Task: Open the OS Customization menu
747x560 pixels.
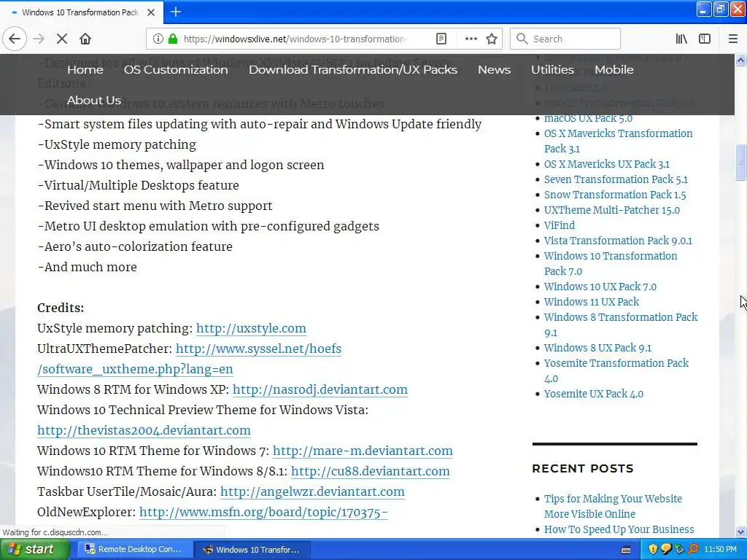Action: (x=176, y=69)
